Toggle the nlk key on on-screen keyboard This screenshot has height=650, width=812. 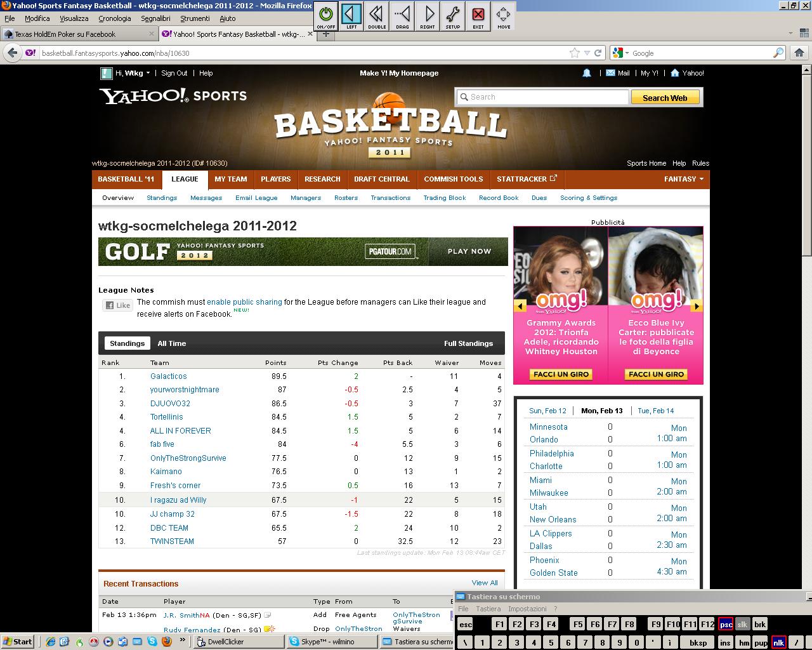[778, 642]
